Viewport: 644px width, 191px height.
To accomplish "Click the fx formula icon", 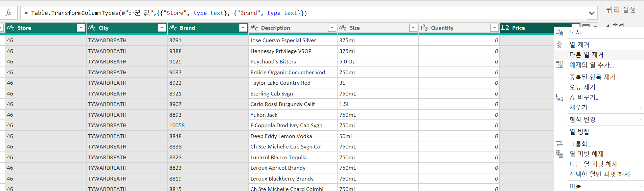I will tap(9, 13).
